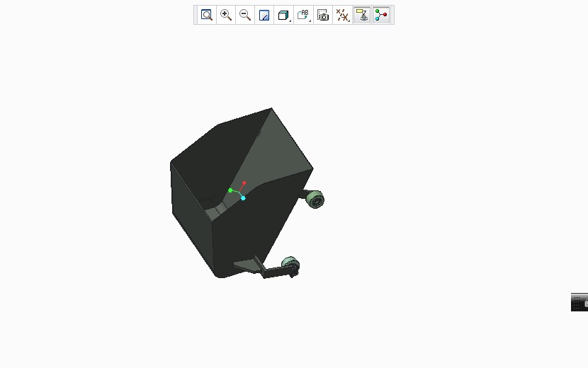Open the Saved Orientations dropdown

303,15
